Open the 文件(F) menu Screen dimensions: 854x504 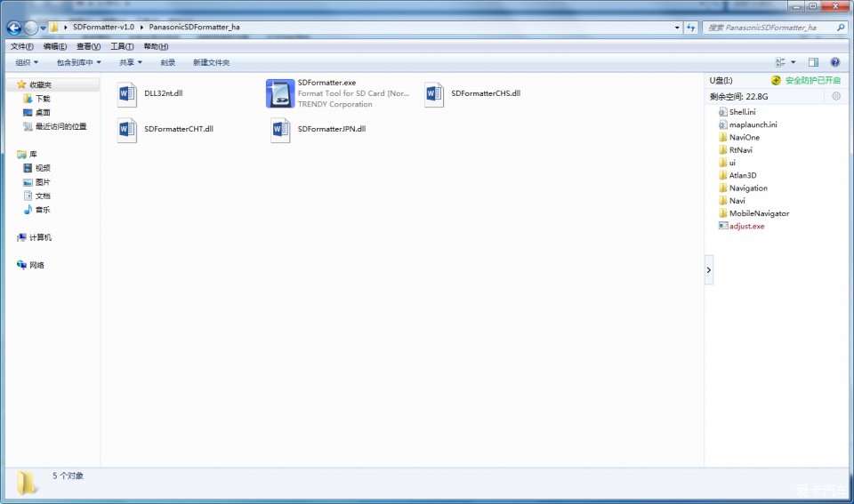pyautogui.click(x=22, y=46)
